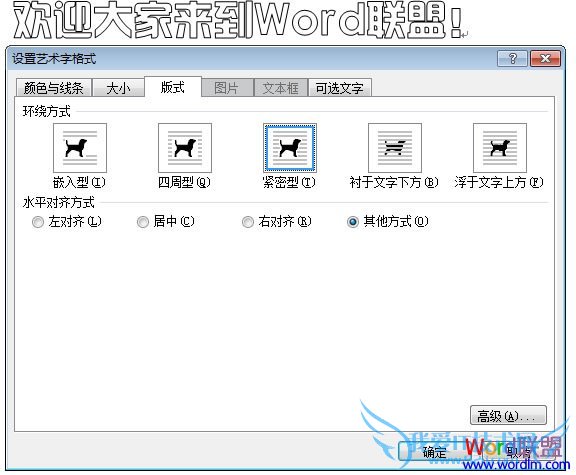576x475 pixels.
Task: Select the 右对齐 radio button
Action: (248, 222)
